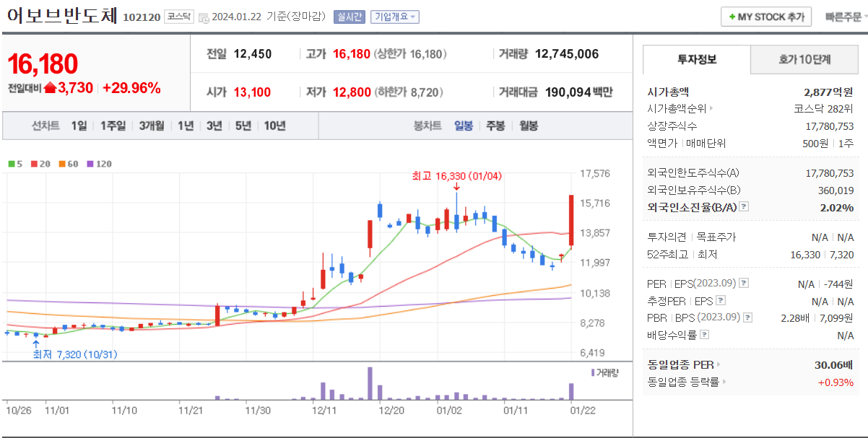Viewport: 868px width, 438px height.
Task: Select 1년 line chart period
Action: tap(186, 126)
